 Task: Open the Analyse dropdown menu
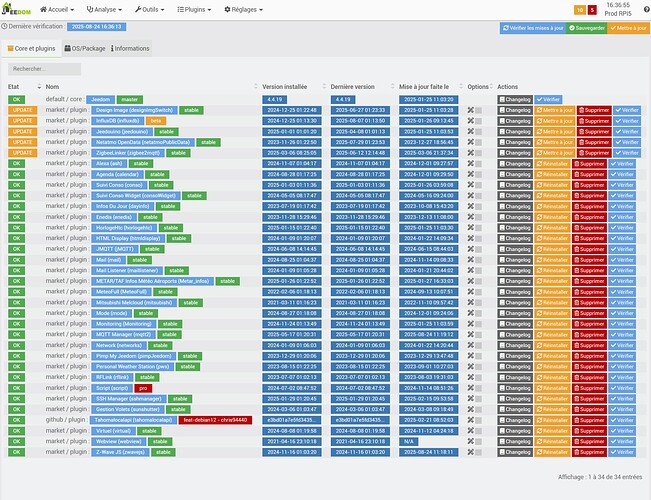[x=104, y=9]
